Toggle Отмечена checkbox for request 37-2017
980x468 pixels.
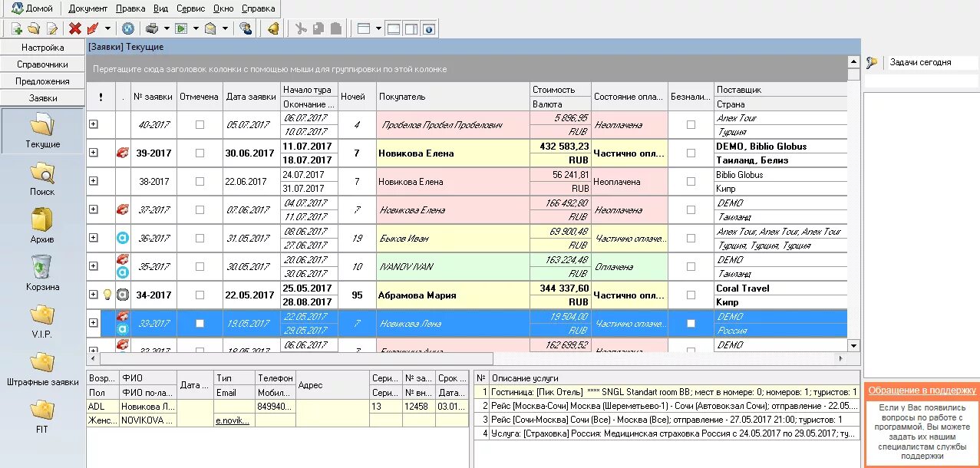click(x=200, y=209)
